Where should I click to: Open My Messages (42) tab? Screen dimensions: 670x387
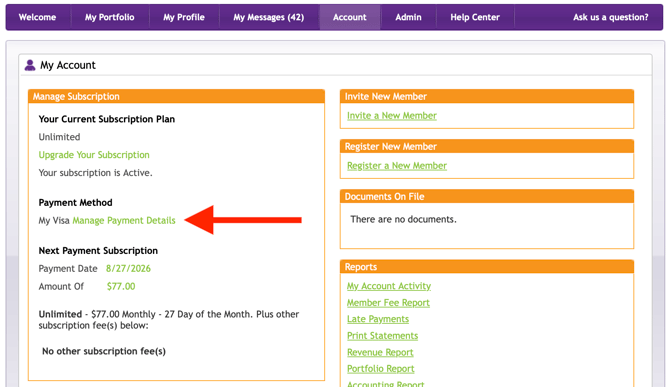click(x=269, y=17)
